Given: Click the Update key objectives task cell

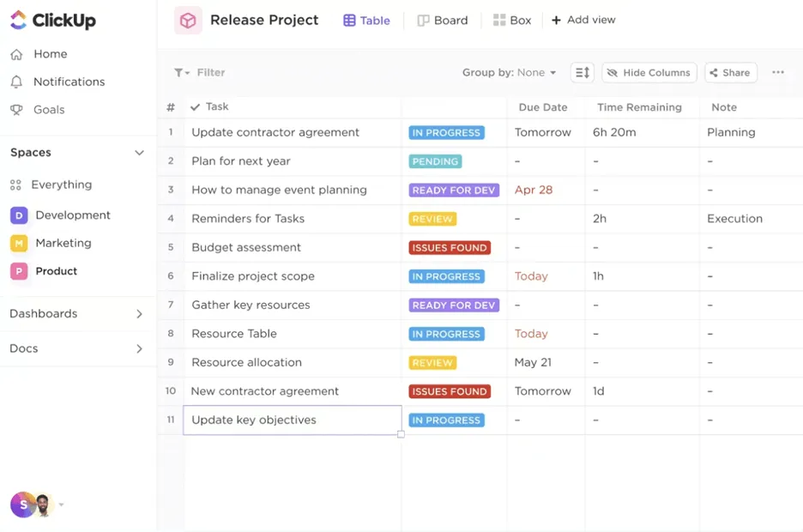Looking at the screenshot, I should (x=293, y=420).
